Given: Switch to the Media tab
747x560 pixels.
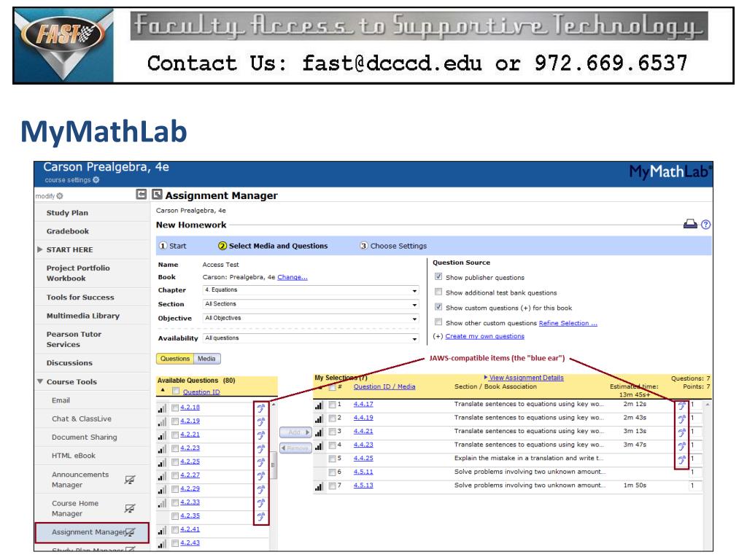Looking at the screenshot, I should coord(206,359).
